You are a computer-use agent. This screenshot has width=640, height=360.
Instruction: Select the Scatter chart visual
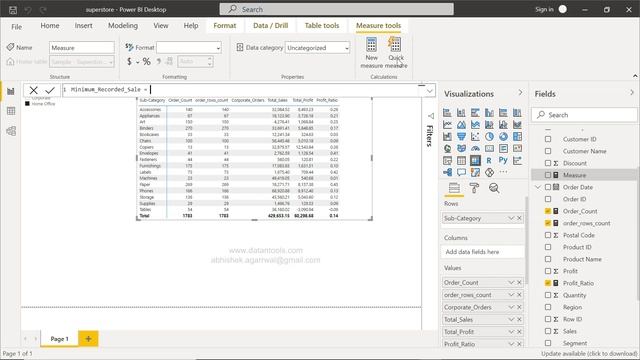point(475,137)
